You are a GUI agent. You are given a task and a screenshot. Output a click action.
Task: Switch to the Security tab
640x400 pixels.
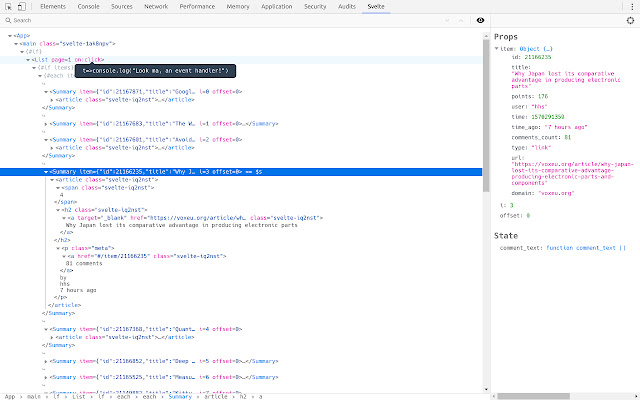tap(315, 7)
